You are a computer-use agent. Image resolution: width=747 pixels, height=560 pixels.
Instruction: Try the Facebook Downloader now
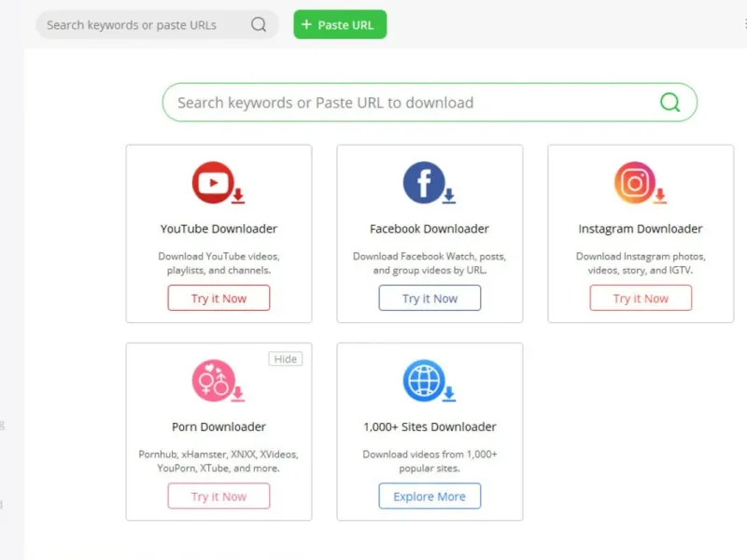pyautogui.click(x=430, y=298)
